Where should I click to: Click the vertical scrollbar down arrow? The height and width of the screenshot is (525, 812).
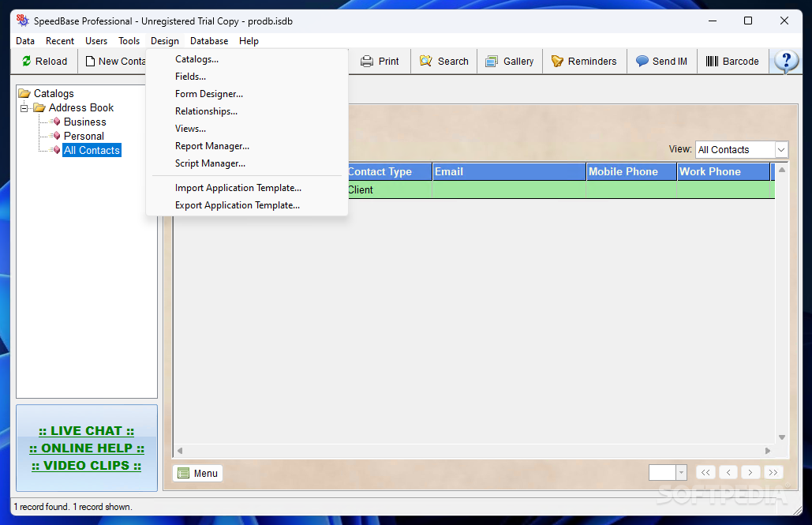click(x=782, y=437)
